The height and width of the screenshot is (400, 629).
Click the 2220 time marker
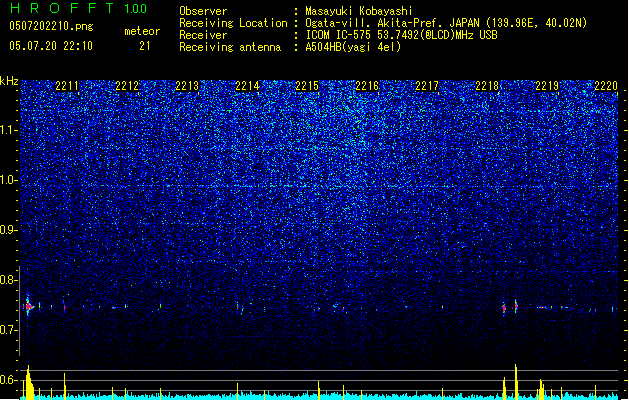click(x=606, y=86)
